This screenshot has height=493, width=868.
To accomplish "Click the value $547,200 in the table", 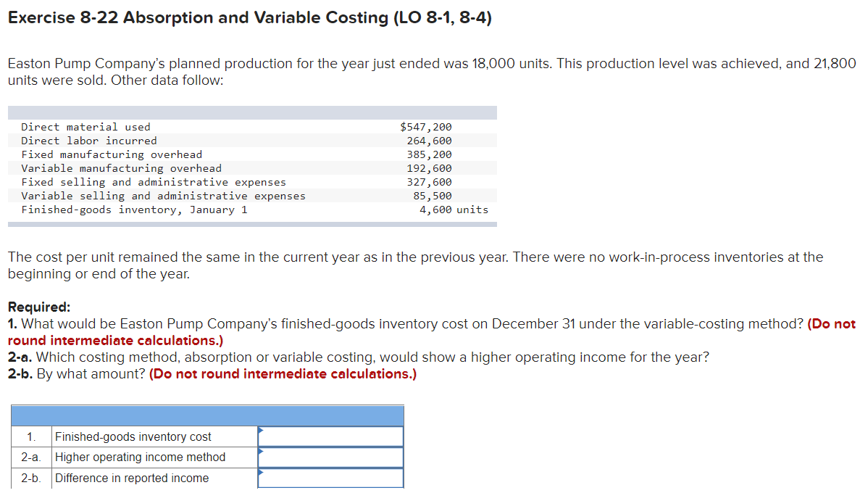I will [425, 126].
